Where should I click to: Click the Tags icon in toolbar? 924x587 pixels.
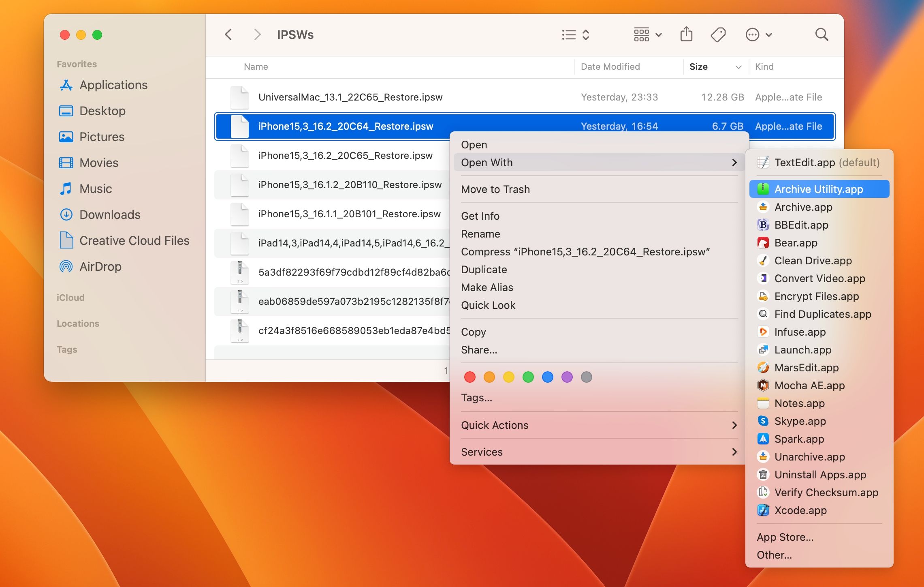coord(718,34)
